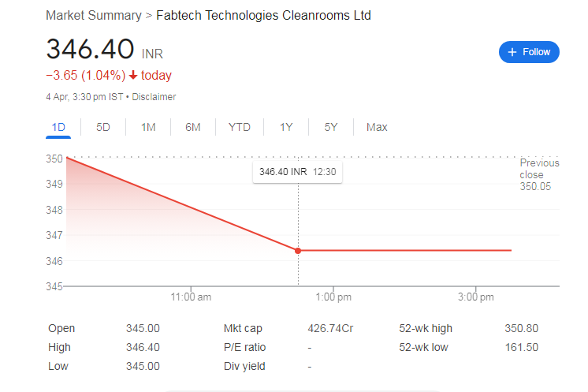Click the red down arrow icon
Image resolution: width=588 pixels, height=392 pixels.
(133, 76)
